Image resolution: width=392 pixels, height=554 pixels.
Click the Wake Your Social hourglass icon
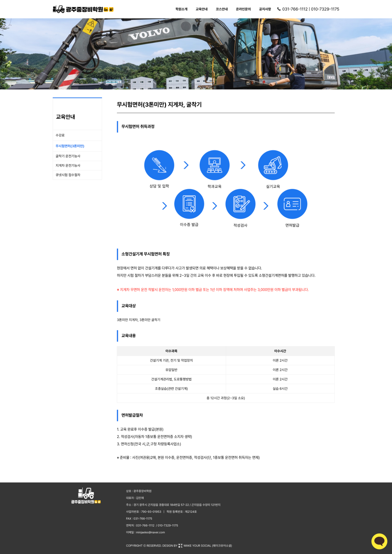coord(180,546)
